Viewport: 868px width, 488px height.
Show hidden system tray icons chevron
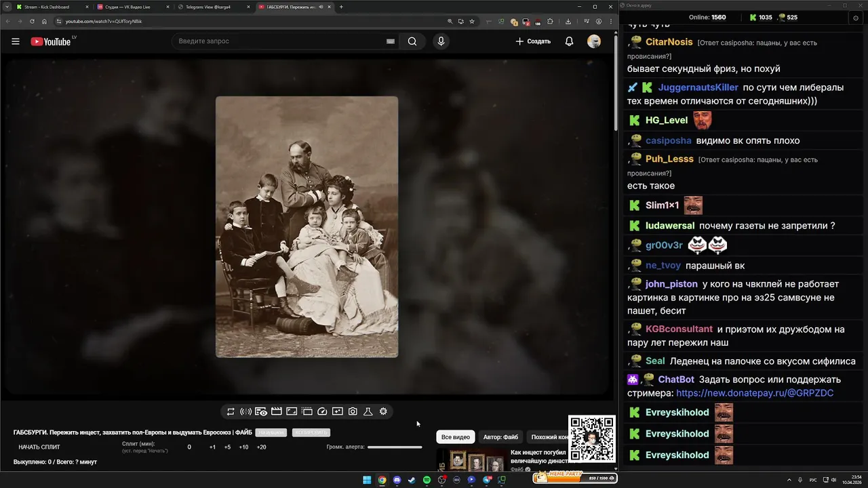tap(789, 480)
